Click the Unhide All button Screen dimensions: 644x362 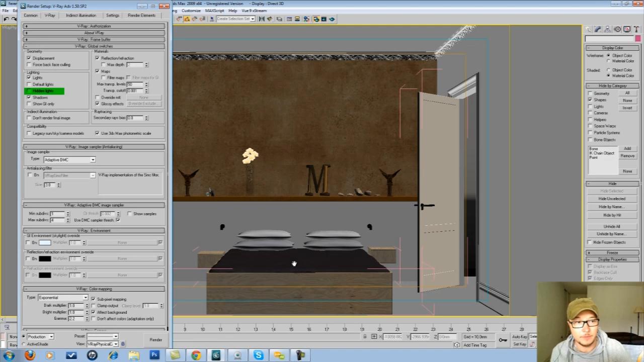pyautogui.click(x=612, y=226)
